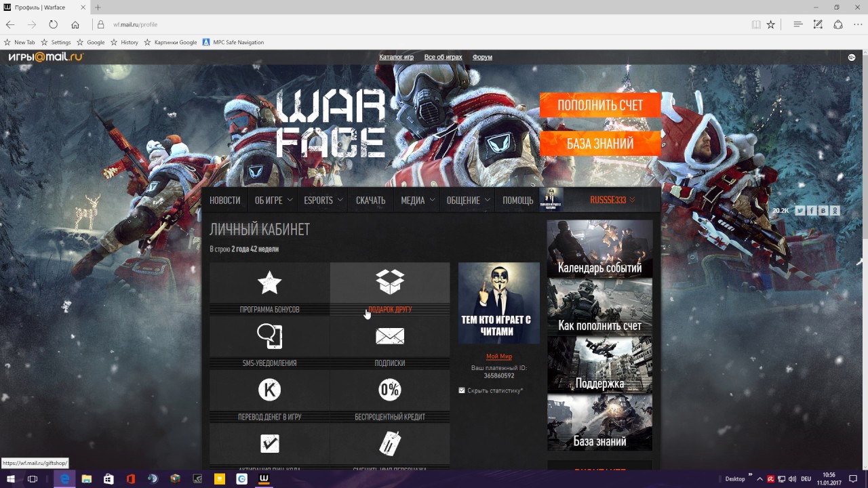Toggle Скрыть статистику checkbox
The height and width of the screenshot is (488, 868).
[462, 390]
